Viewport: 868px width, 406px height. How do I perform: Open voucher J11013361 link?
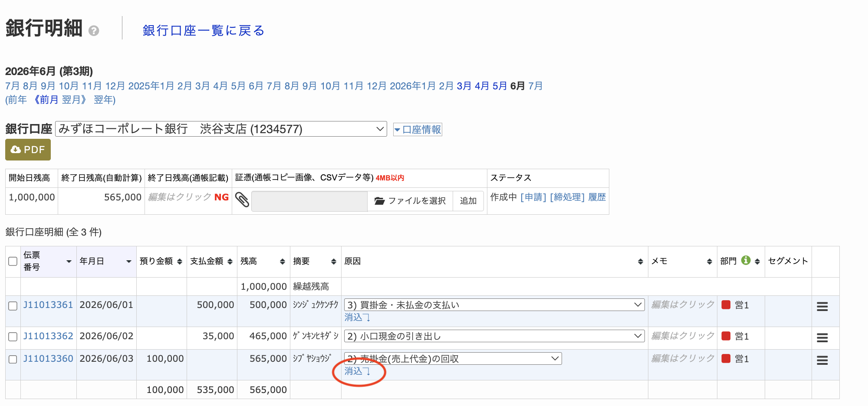[x=48, y=304]
